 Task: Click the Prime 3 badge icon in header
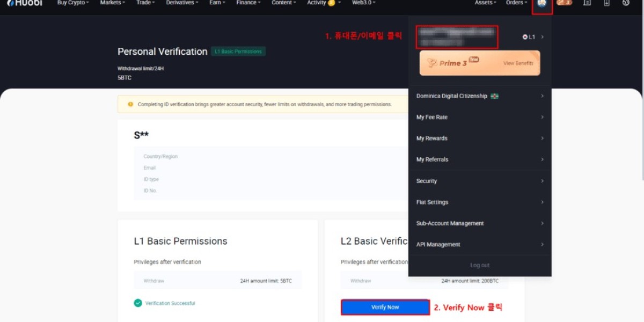coord(564,3)
